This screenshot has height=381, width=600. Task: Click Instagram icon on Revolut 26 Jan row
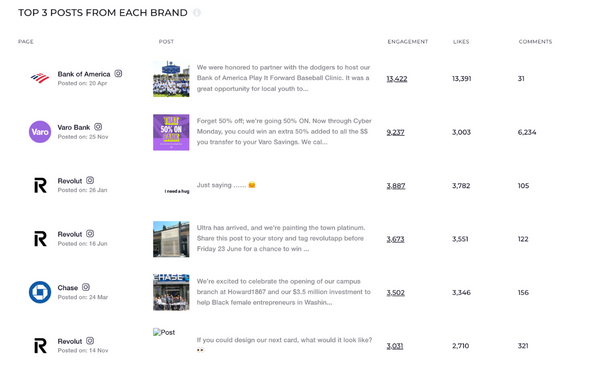click(x=90, y=180)
